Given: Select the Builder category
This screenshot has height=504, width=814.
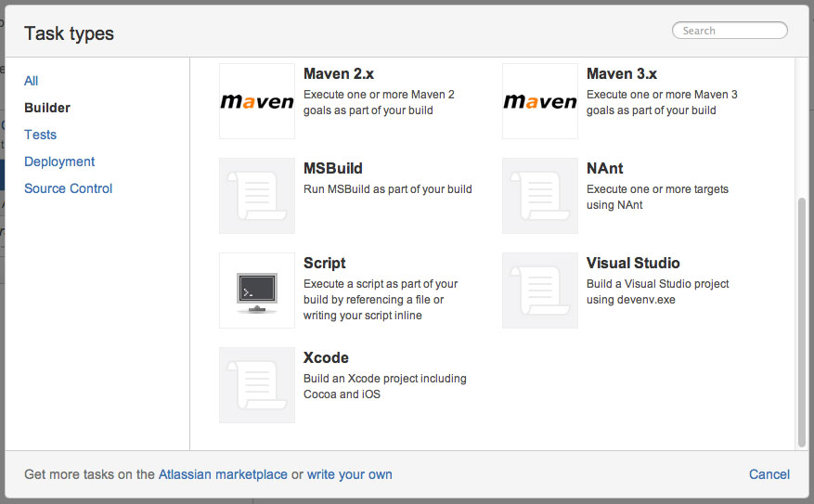Looking at the screenshot, I should tap(47, 108).
